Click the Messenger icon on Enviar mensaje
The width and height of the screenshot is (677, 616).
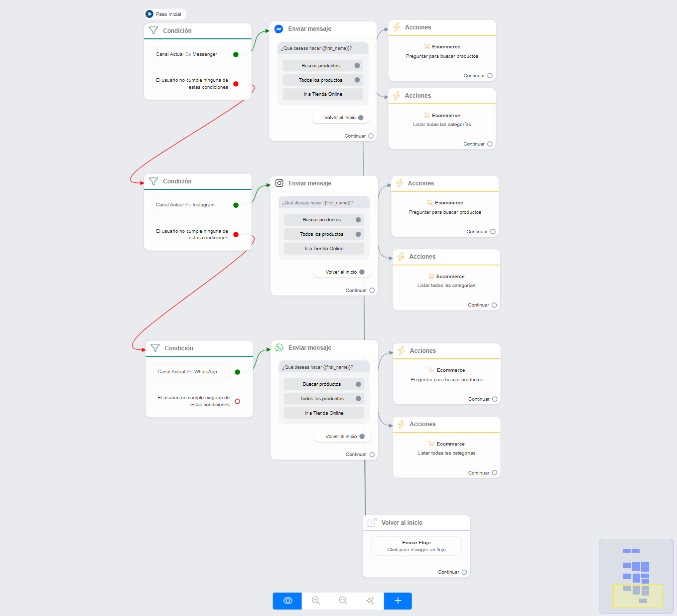point(279,29)
